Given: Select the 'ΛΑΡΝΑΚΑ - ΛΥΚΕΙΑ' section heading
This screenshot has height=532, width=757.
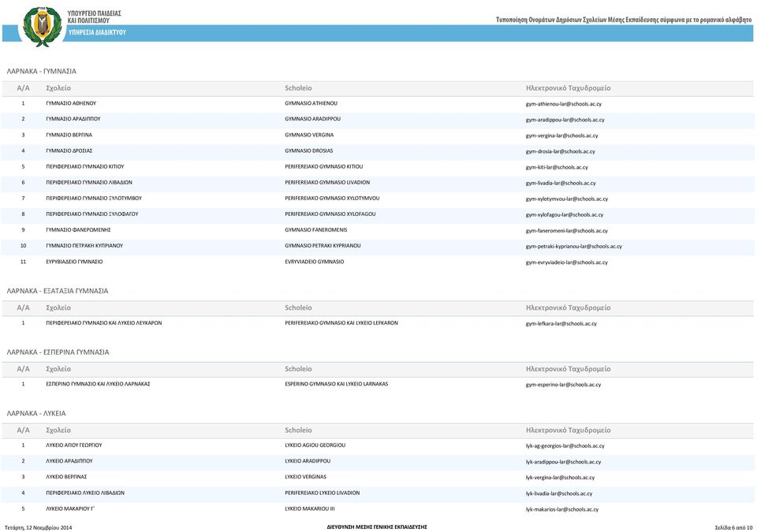Looking at the screenshot, I should click(36, 413).
